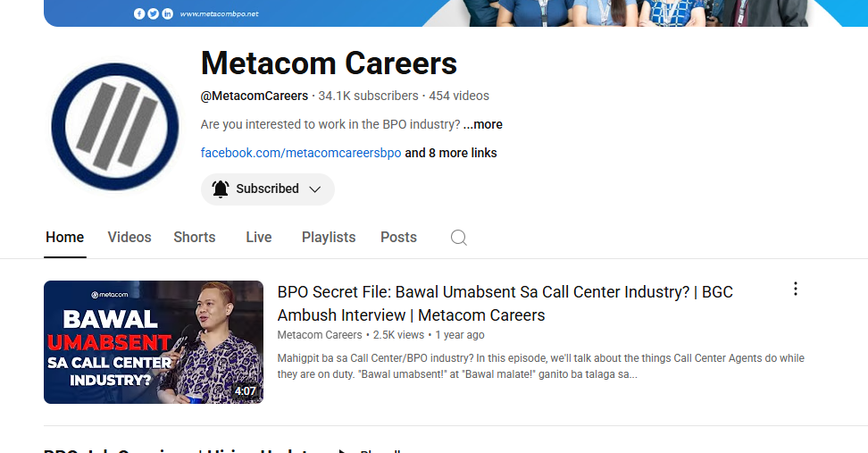The width and height of the screenshot is (868, 453).
Task: Go to the Live tab
Action: 259,237
